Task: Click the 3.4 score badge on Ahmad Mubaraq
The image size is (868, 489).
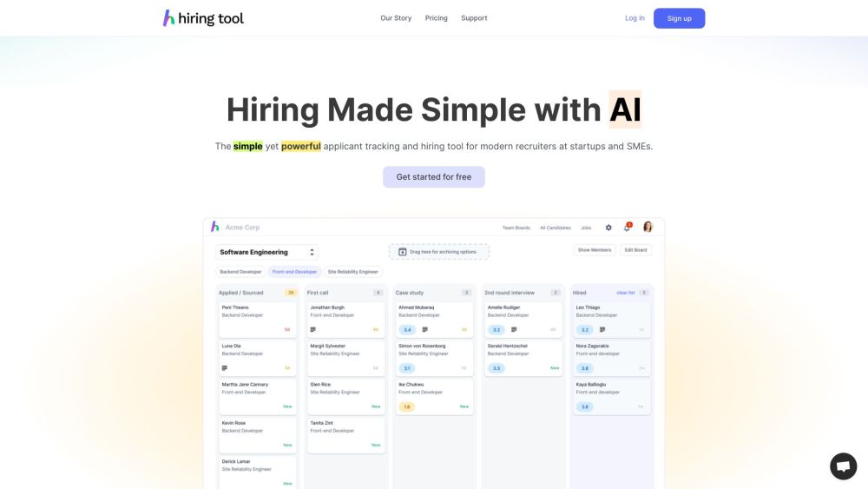Action: (x=407, y=329)
